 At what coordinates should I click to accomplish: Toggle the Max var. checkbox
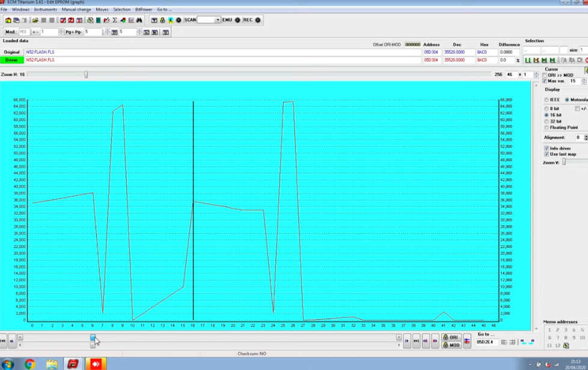[x=545, y=81]
